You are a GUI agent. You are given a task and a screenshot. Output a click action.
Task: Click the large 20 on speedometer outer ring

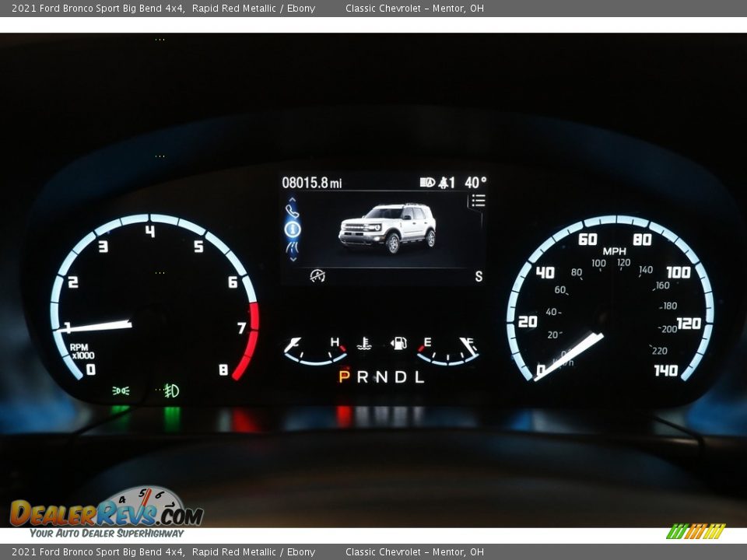[528, 322]
